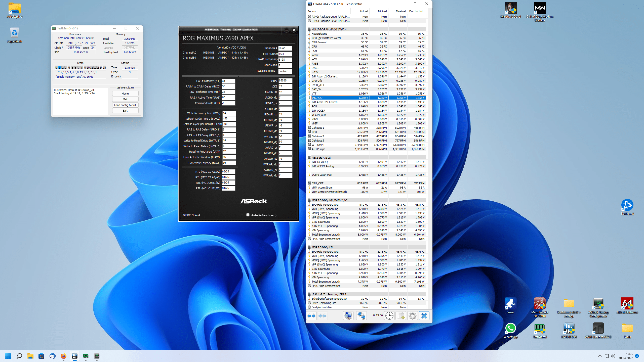
Task: Open ASRock Timing Configurator desktop shortcut
Action: coord(598,307)
